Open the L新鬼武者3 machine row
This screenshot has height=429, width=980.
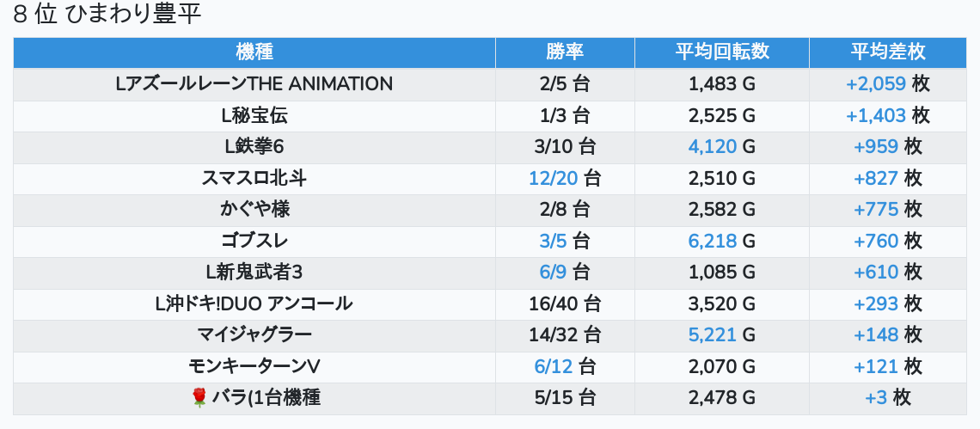click(x=254, y=273)
